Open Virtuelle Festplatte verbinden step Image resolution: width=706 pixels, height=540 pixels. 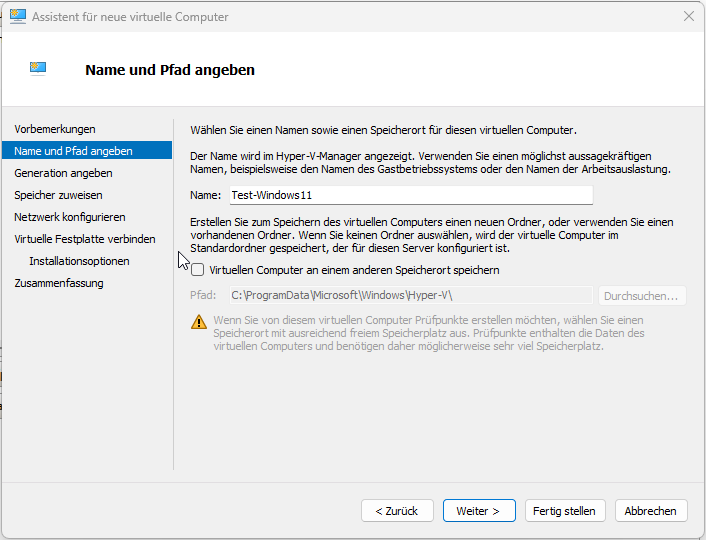point(85,239)
